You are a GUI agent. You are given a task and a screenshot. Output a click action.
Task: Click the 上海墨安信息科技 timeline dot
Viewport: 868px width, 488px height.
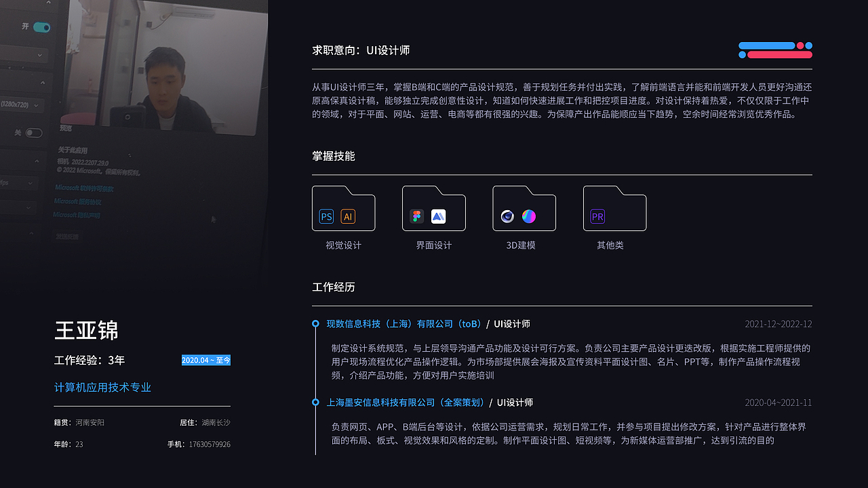pos(315,403)
